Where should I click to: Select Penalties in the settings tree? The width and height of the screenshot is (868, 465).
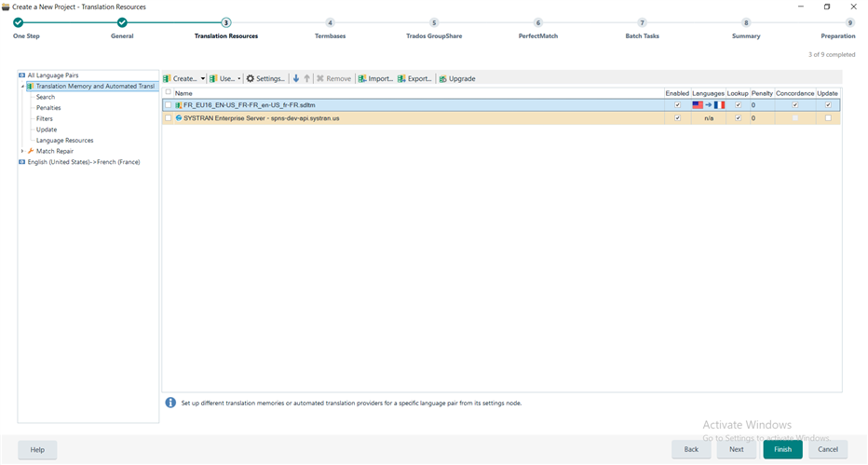click(48, 108)
